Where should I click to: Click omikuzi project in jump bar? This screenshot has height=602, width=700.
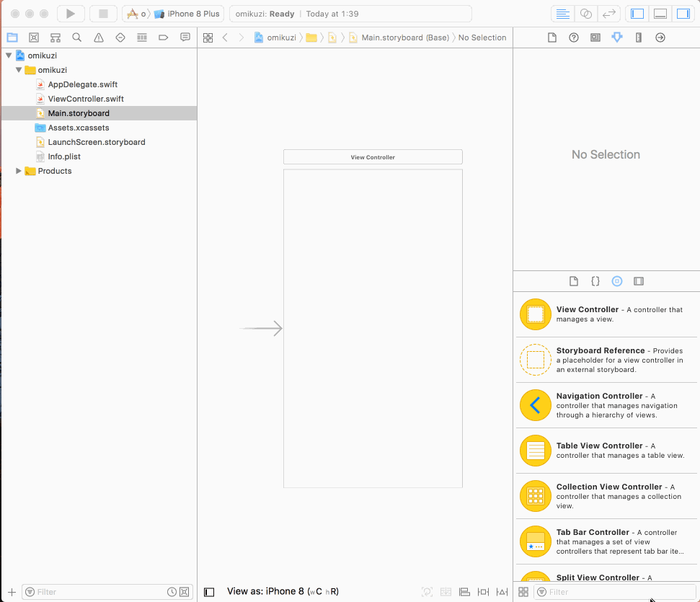tap(275, 37)
